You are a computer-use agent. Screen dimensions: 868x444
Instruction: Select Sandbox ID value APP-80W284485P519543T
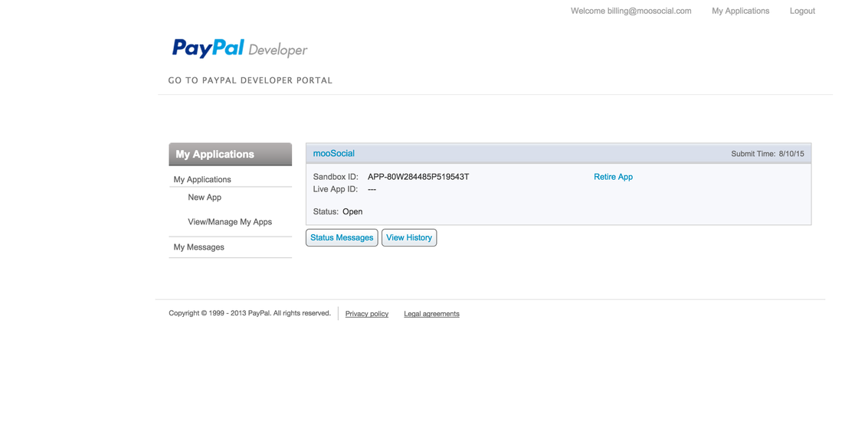[x=418, y=177]
